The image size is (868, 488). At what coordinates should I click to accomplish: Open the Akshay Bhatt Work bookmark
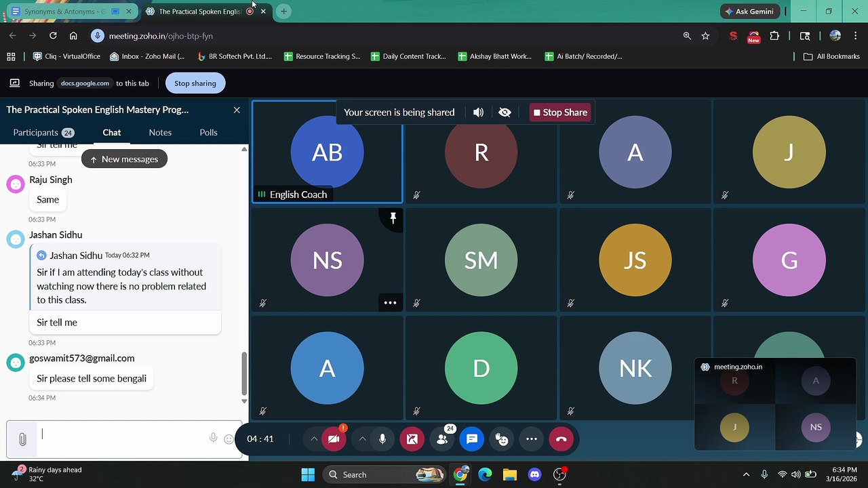point(496,56)
